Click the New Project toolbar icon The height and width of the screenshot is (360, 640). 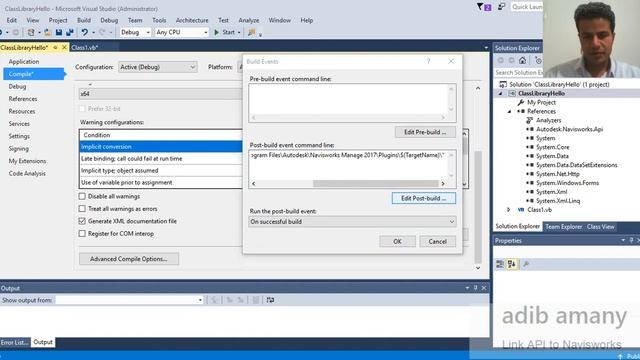(31, 32)
